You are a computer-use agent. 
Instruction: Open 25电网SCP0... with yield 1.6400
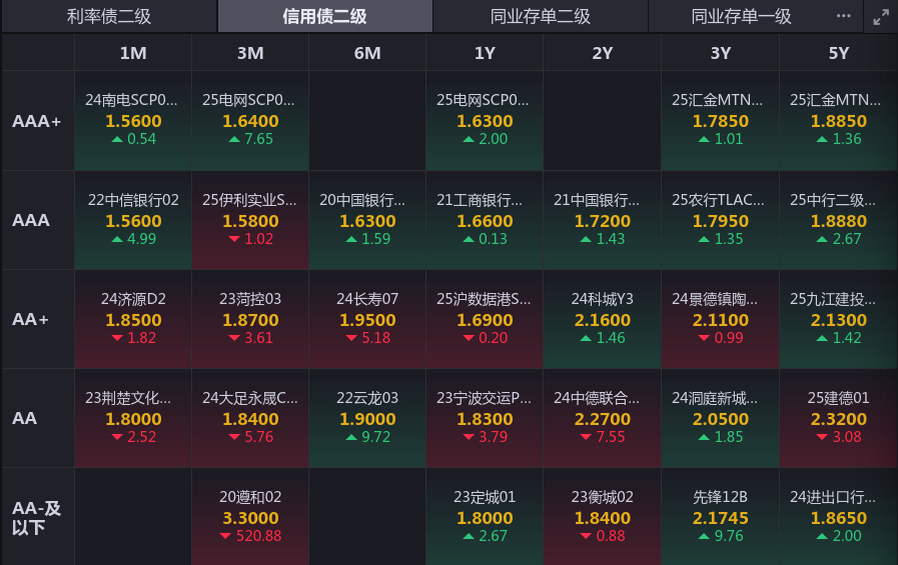click(250, 121)
